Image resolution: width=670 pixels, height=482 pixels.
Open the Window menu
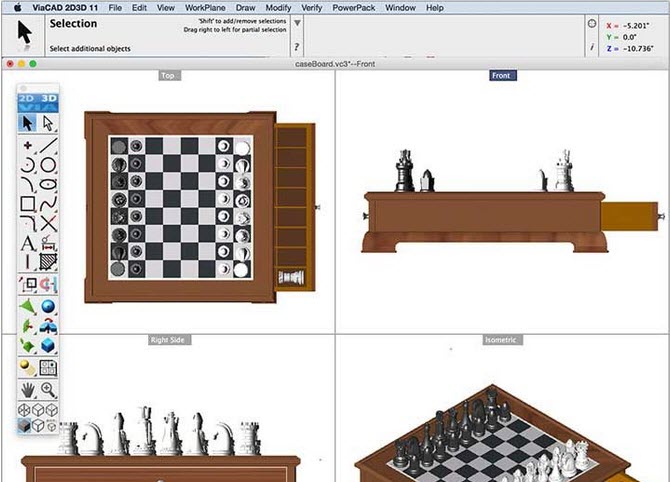coord(400,8)
